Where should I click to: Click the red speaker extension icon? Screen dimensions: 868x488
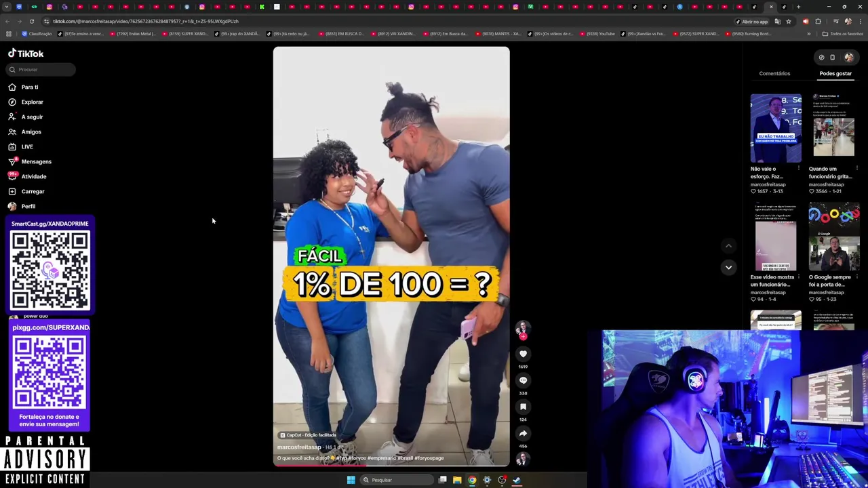(x=806, y=21)
